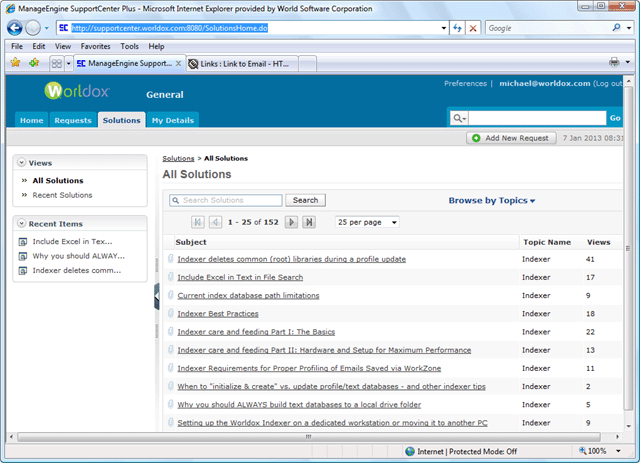
Task: Refresh the page using the refresh icon
Action: [458, 28]
